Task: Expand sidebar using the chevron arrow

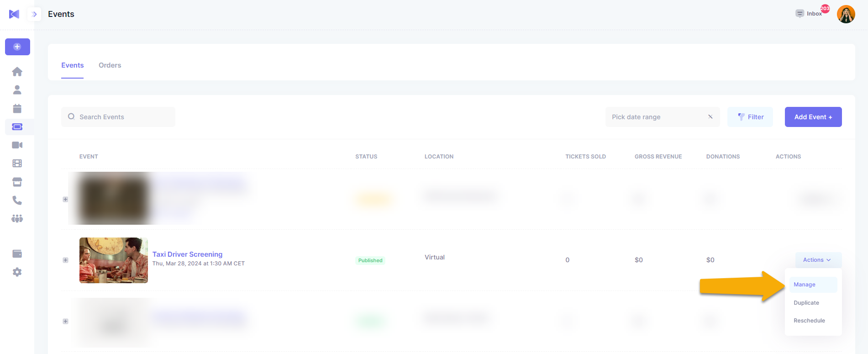Action: tap(34, 14)
